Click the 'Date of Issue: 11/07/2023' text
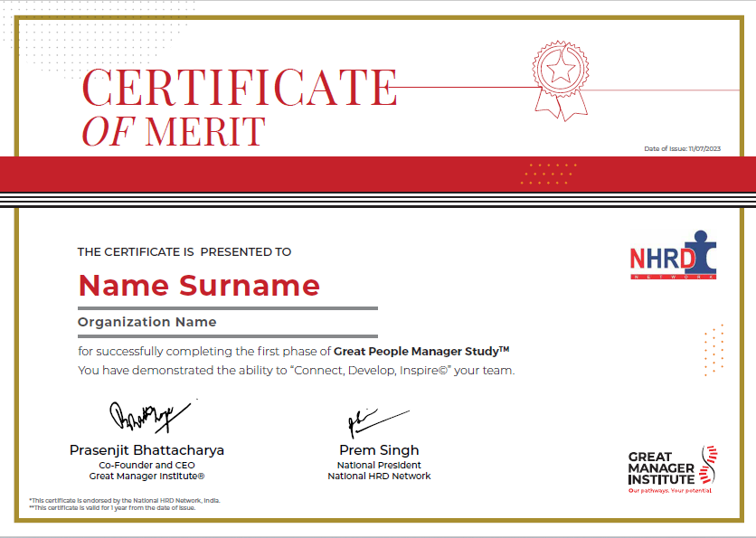The height and width of the screenshot is (538, 756). (682, 149)
